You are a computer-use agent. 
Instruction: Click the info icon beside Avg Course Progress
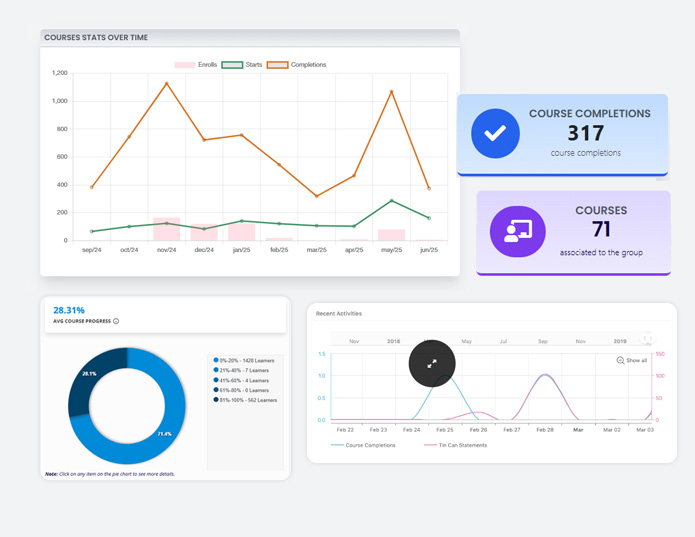click(116, 321)
